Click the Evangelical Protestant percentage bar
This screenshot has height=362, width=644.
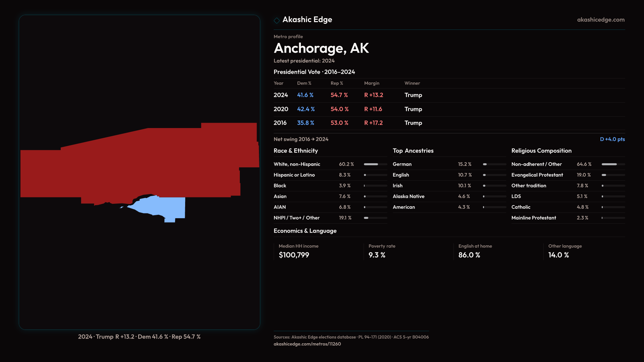coord(613,175)
